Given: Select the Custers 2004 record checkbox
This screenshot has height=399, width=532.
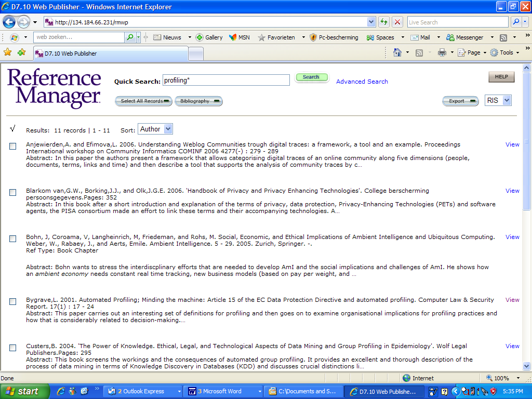Looking at the screenshot, I should (x=13, y=348).
